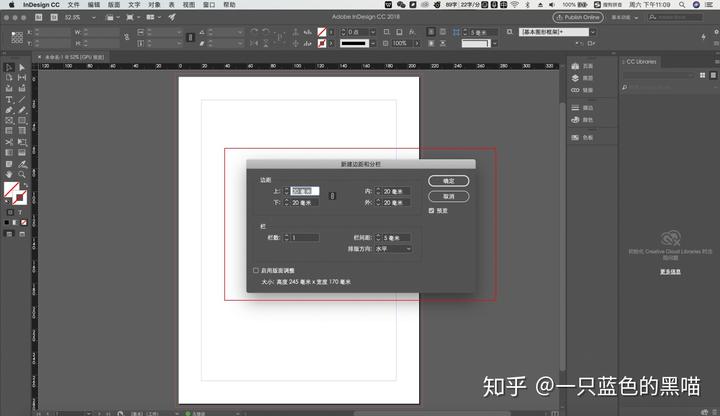Screen dimensions: 720x416
Task: Open the Swatches (色板) panel
Action: 587,137
